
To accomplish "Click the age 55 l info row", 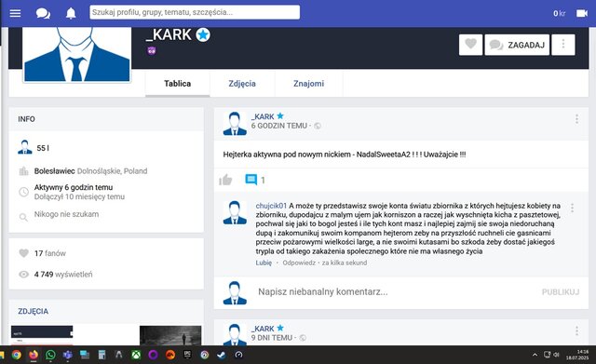I will (x=34, y=148).
